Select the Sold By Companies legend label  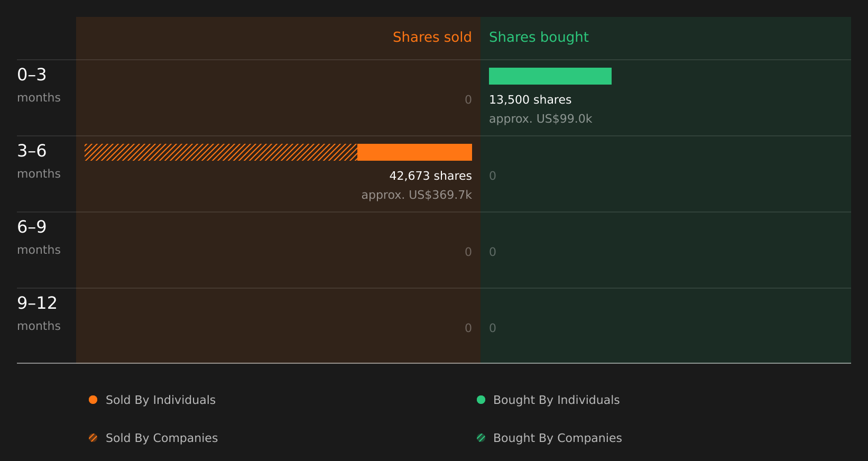tap(162, 438)
